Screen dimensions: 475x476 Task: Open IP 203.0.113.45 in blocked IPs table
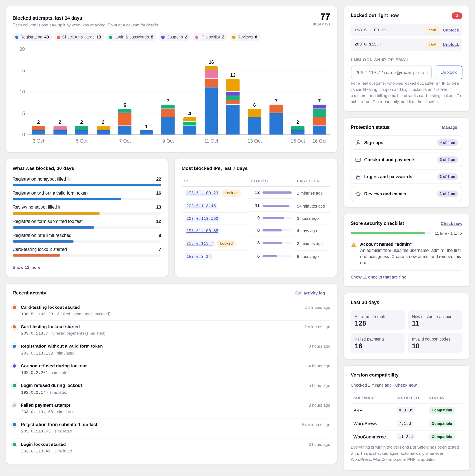[x=201, y=206]
